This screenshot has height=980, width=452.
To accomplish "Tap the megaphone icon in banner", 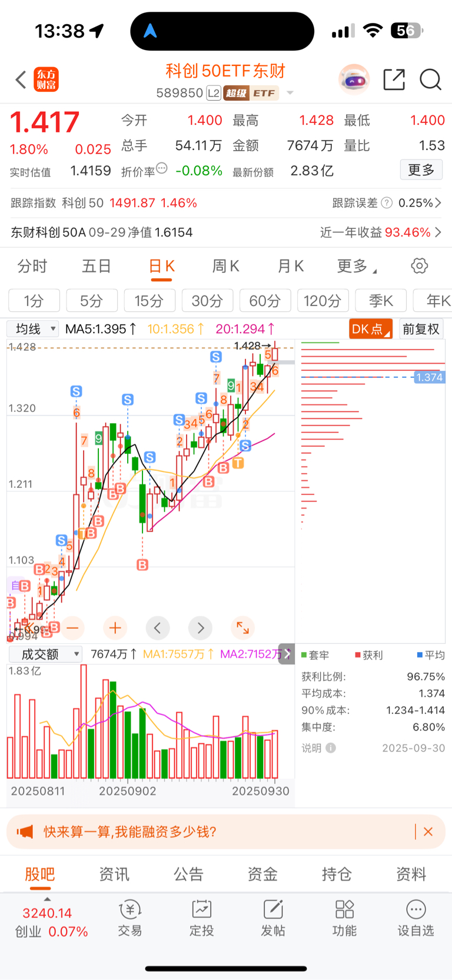I will [25, 832].
